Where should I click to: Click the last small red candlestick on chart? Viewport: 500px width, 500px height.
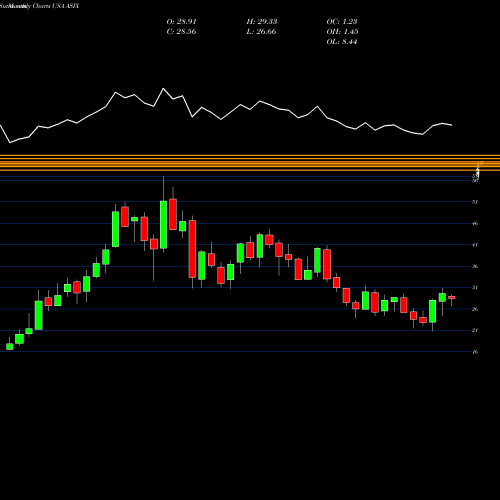[x=452, y=297]
